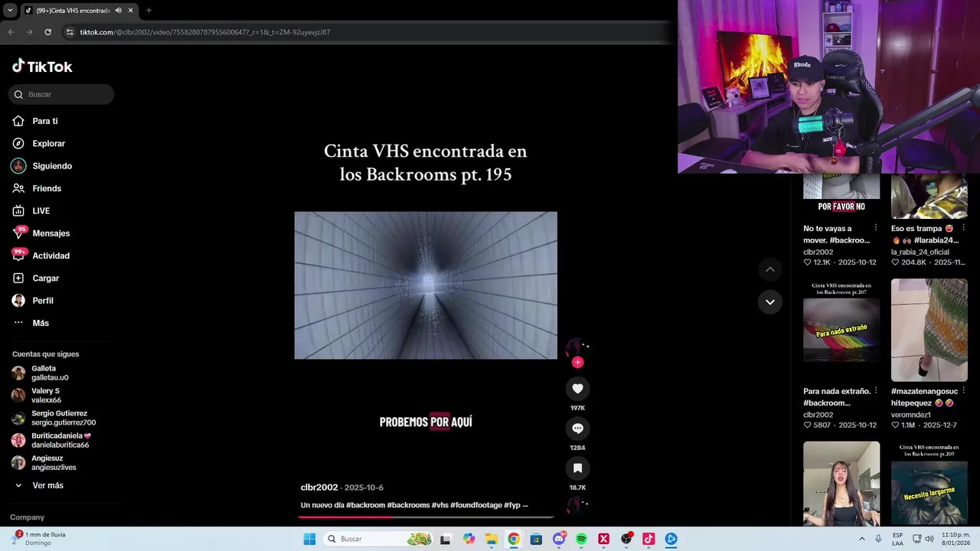Open options for Eso es trampa video

pyautogui.click(x=963, y=228)
